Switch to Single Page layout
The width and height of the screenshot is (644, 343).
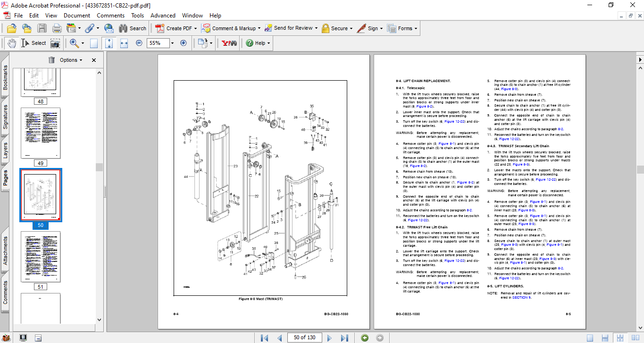[590, 337]
